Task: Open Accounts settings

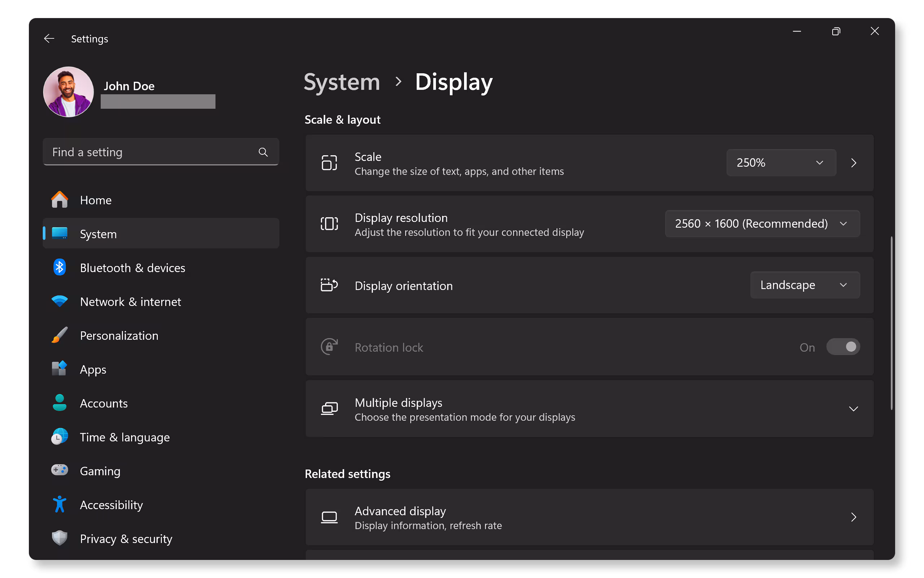Action: 161,402
